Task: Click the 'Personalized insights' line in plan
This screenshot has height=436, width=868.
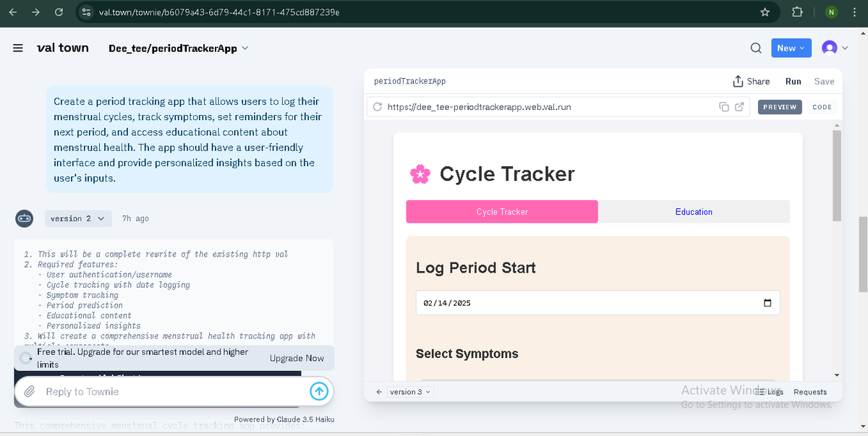Action: tap(94, 325)
